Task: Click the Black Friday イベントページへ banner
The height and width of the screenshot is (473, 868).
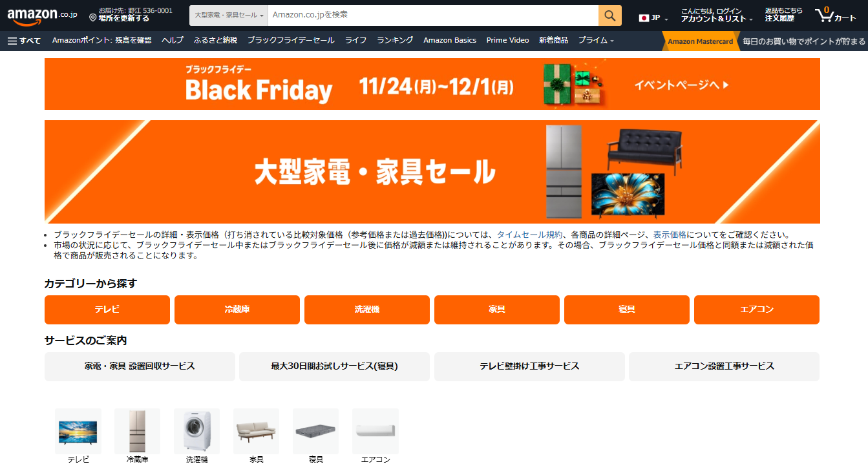Action: coord(432,84)
